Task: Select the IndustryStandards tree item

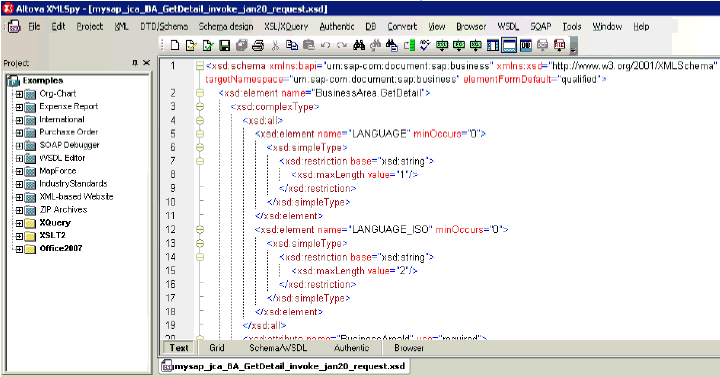Action: [73, 184]
